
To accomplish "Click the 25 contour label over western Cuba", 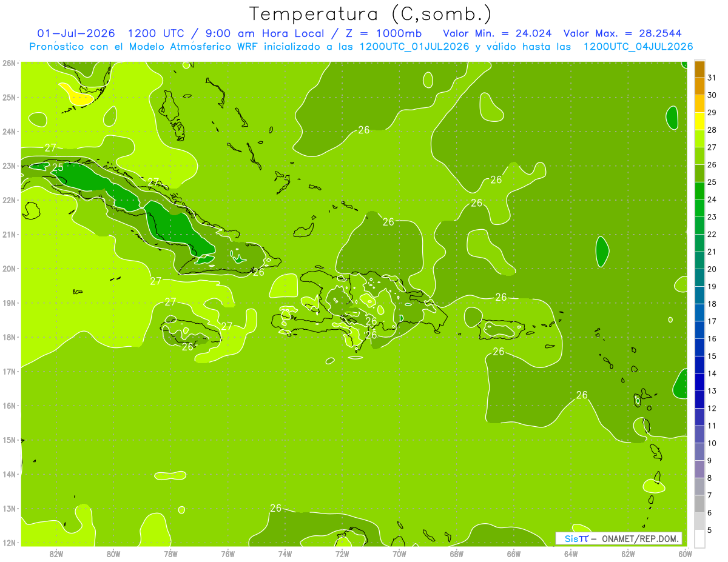I will pos(58,167).
